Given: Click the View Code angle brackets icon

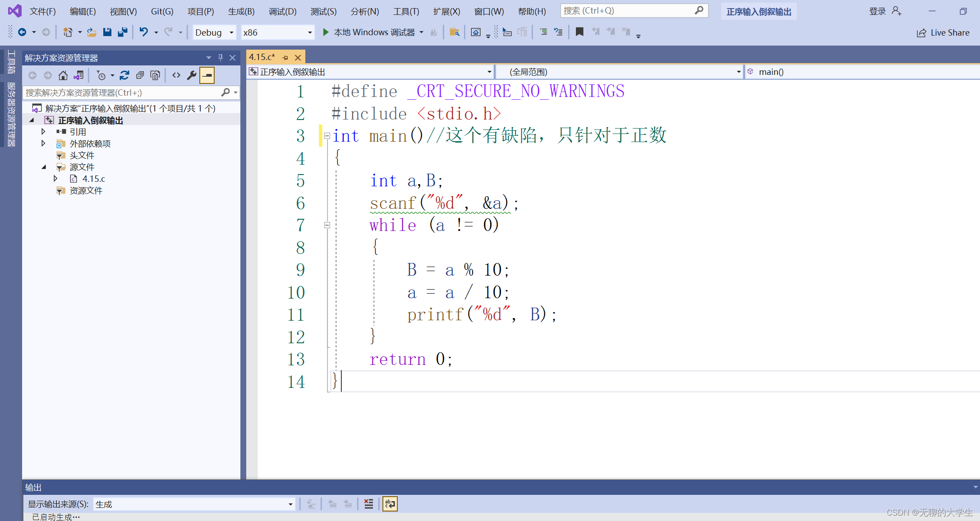Looking at the screenshot, I should click(176, 75).
